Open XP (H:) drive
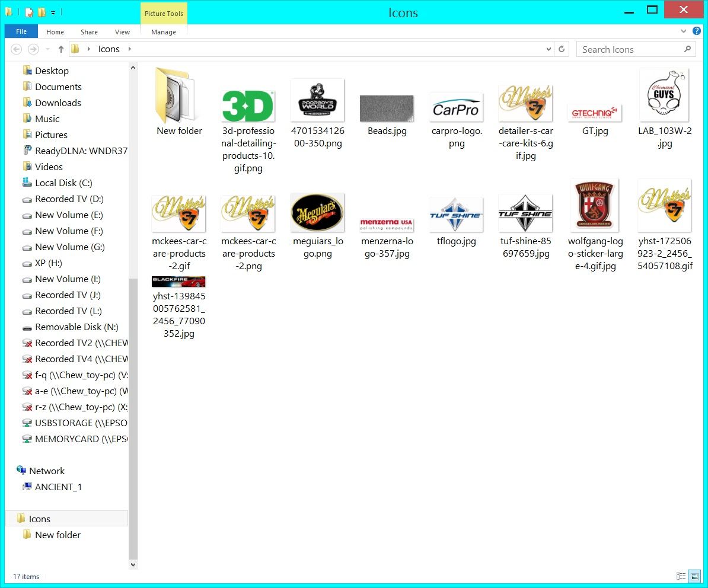708x588 pixels. click(48, 263)
